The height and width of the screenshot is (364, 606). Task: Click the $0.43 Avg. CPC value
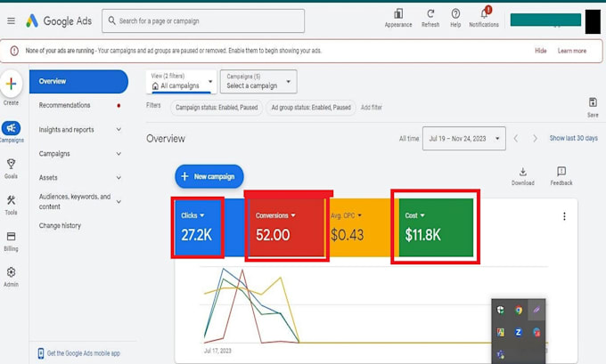pos(347,235)
